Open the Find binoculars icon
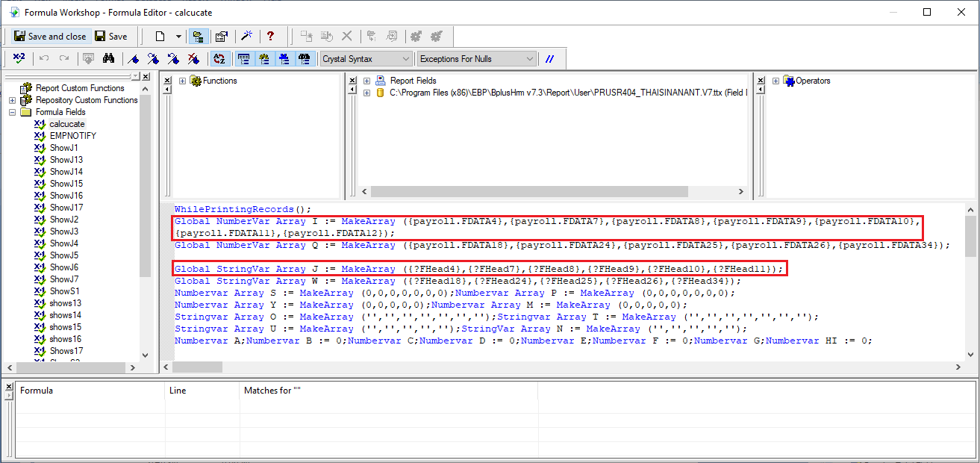 click(108, 58)
